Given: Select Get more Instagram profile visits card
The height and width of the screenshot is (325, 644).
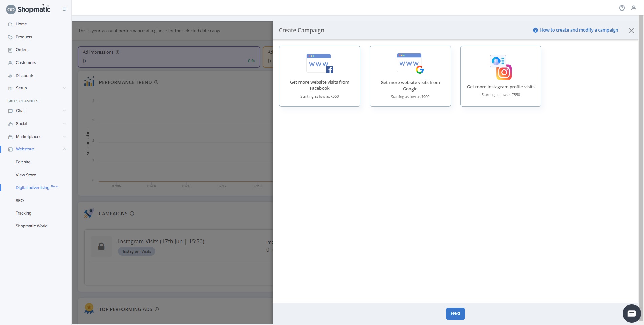Looking at the screenshot, I should [501, 76].
